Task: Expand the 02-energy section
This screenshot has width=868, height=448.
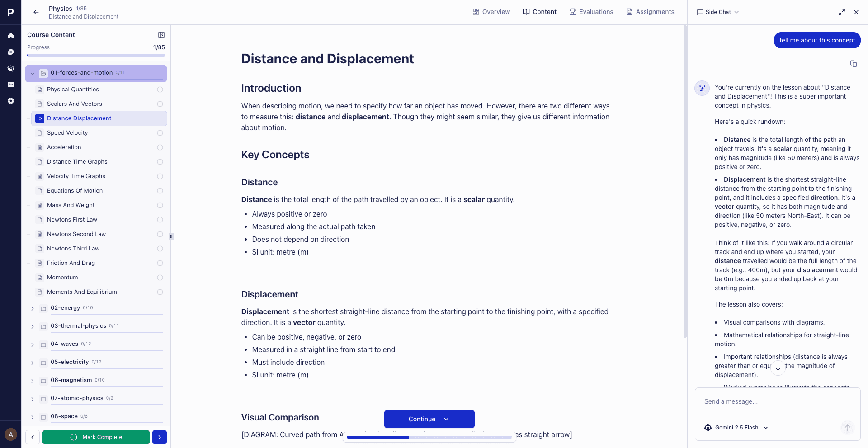Action: [32, 308]
